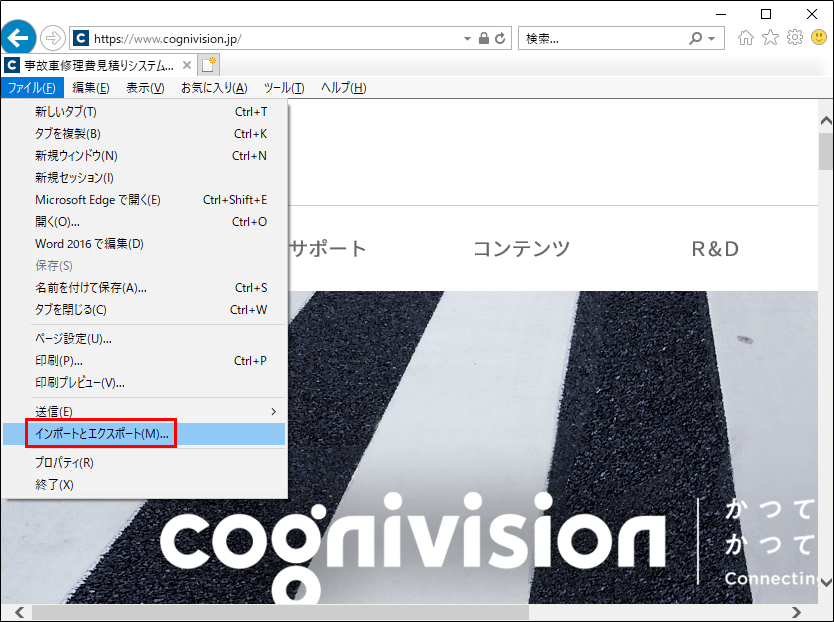
Task: Select タブを複製(B) menu item
Action: tap(144, 134)
